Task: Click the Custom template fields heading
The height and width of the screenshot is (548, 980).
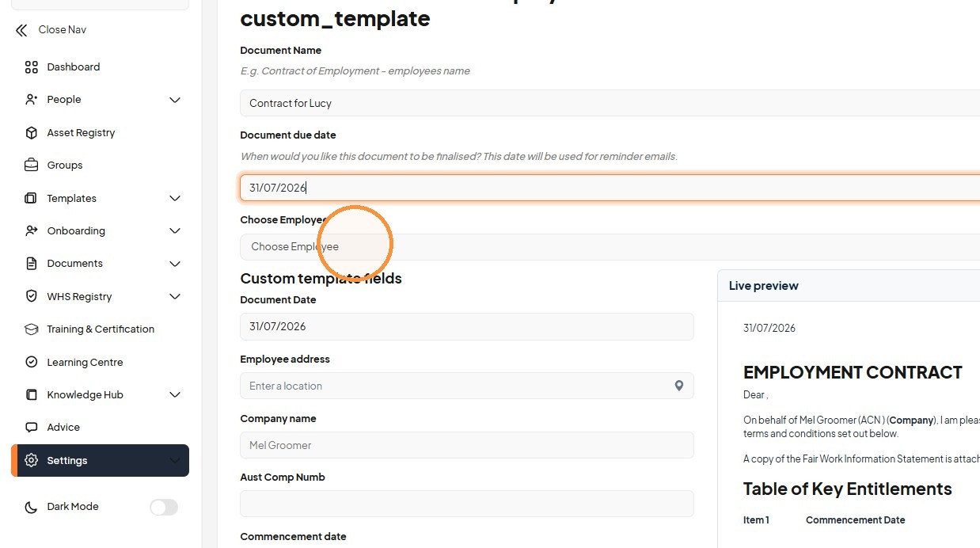Action: coord(321,279)
